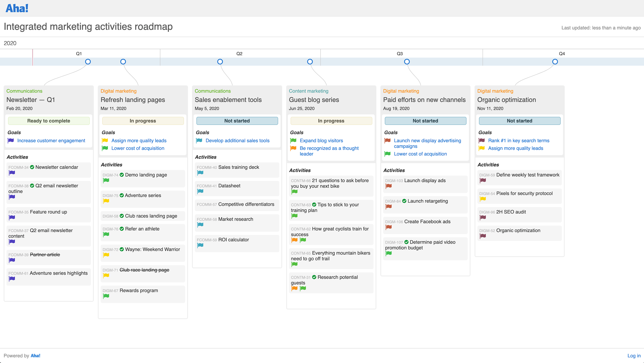Click the maroon flag on Define weekly test framework
644x363 pixels.
point(483,181)
